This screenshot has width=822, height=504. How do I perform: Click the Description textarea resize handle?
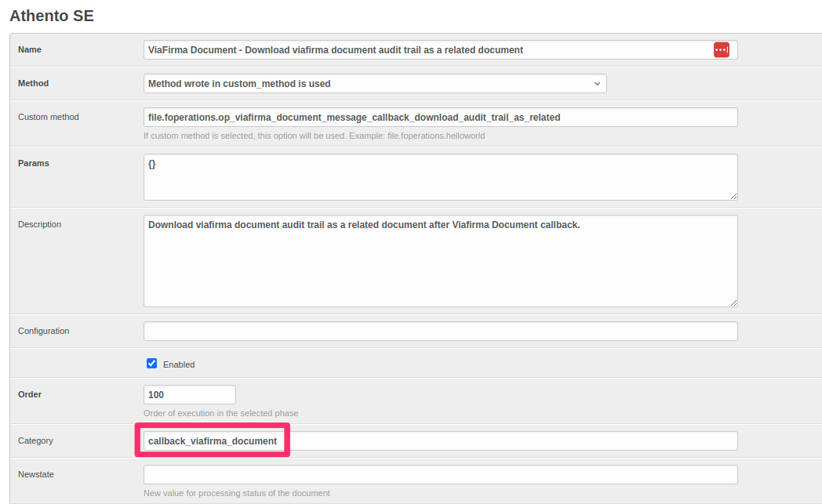[733, 303]
